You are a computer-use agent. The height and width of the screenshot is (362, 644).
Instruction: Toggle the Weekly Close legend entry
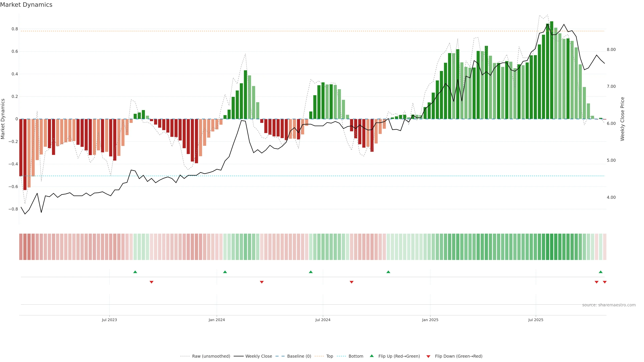click(258, 356)
